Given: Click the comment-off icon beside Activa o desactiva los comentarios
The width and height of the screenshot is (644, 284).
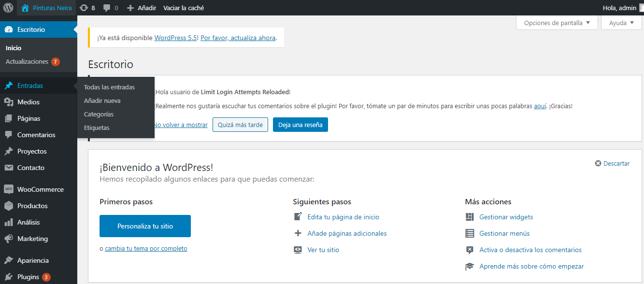Looking at the screenshot, I should (470, 250).
